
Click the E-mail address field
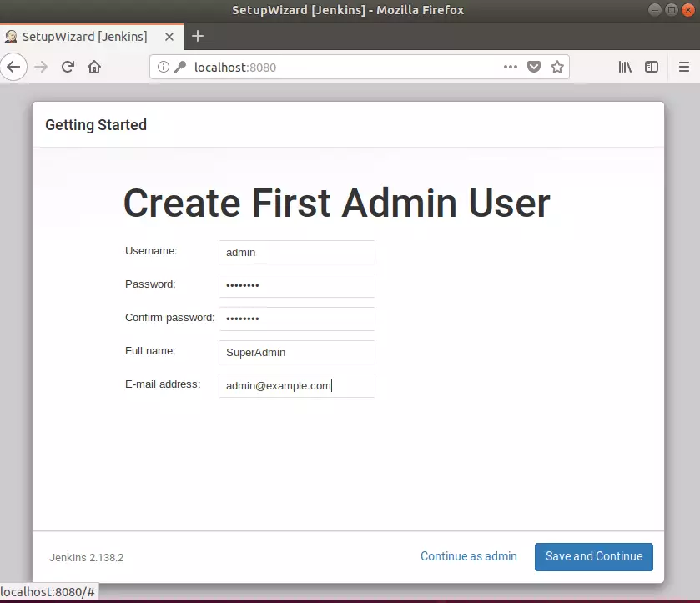coord(297,385)
